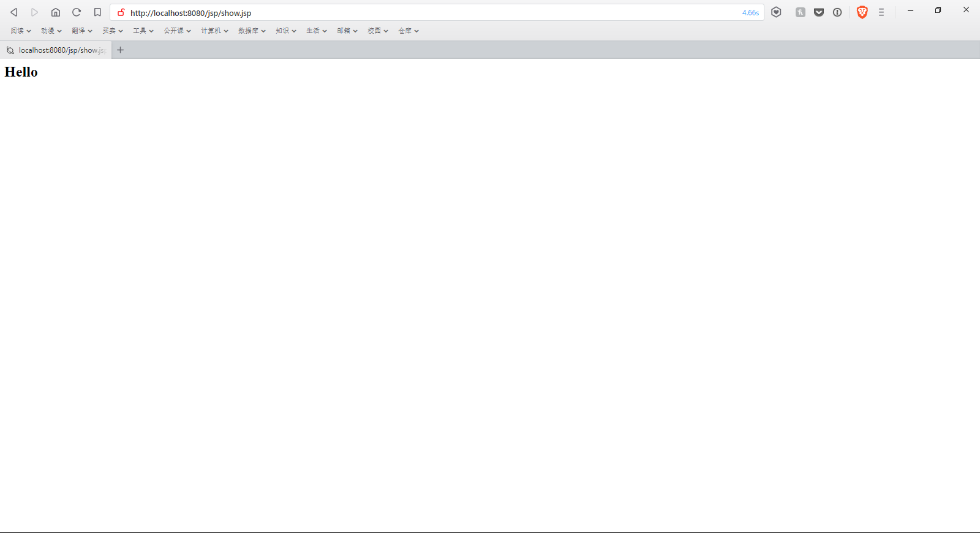Expand the 计算机 bookmarks folder

[214, 31]
